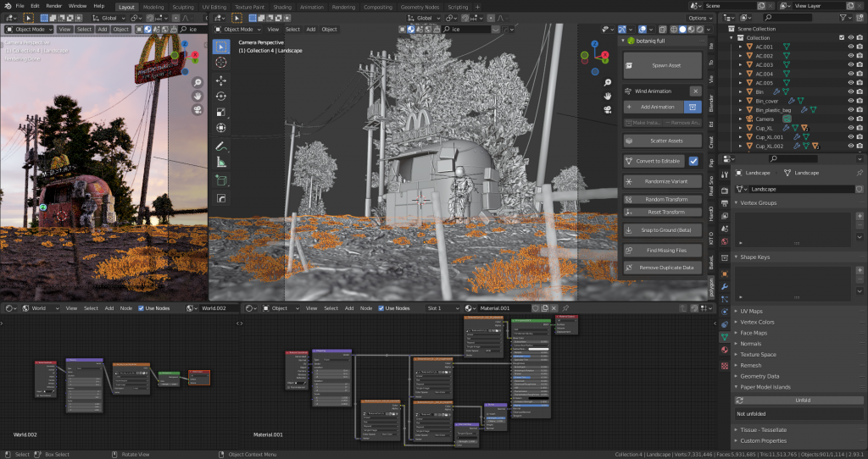Select the Rotate tool in center viewport
This screenshot has height=459, width=868.
tap(221, 97)
